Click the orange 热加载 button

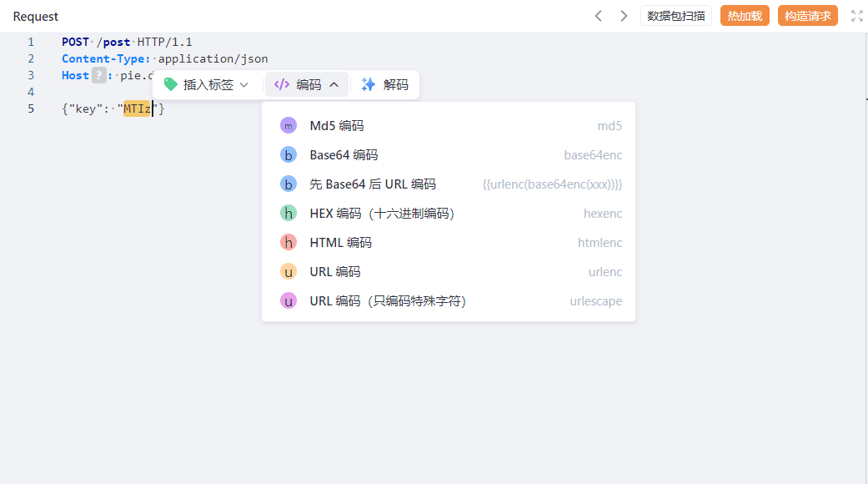(x=745, y=16)
